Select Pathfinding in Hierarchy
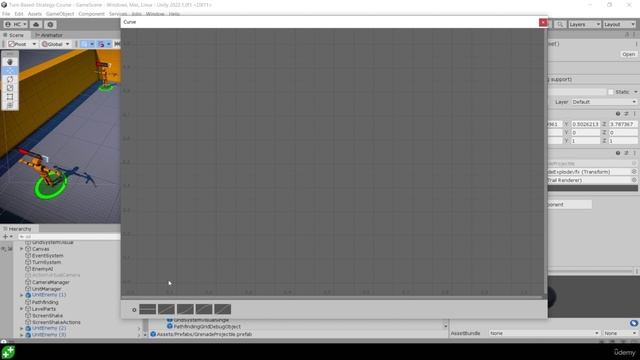This screenshot has width=640, height=360. 45,302
